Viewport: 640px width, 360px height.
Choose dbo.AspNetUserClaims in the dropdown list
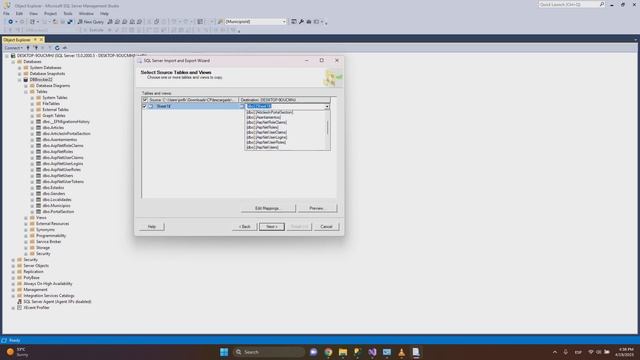coord(267,132)
